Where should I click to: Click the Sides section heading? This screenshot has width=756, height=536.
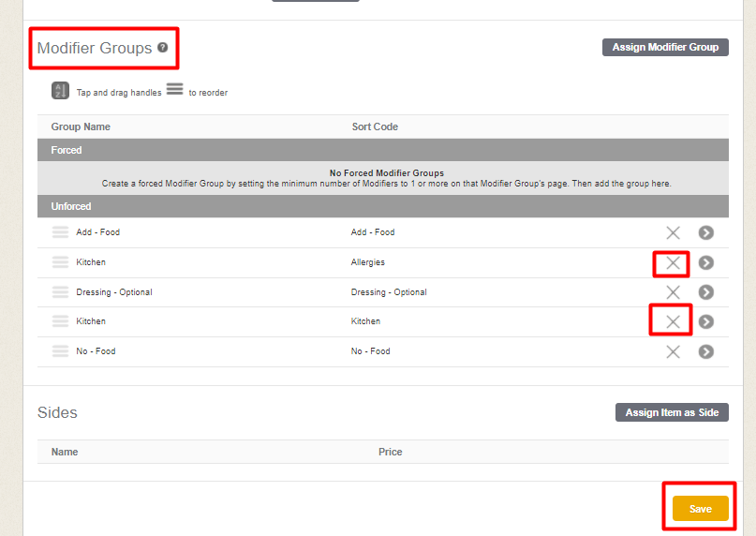(x=57, y=412)
